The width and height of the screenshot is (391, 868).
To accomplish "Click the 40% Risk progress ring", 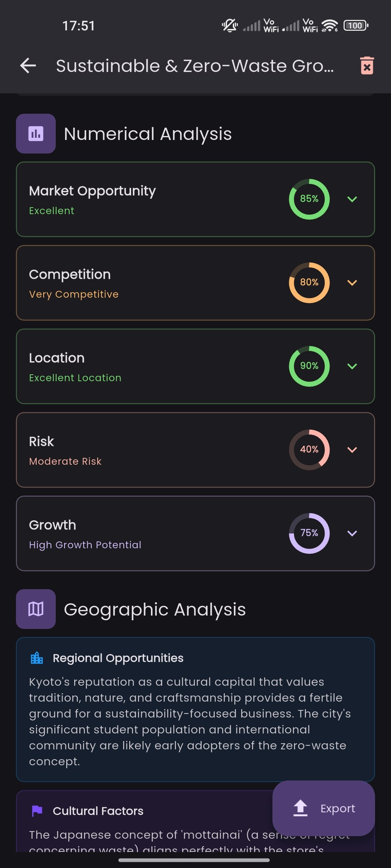I will 309,450.
